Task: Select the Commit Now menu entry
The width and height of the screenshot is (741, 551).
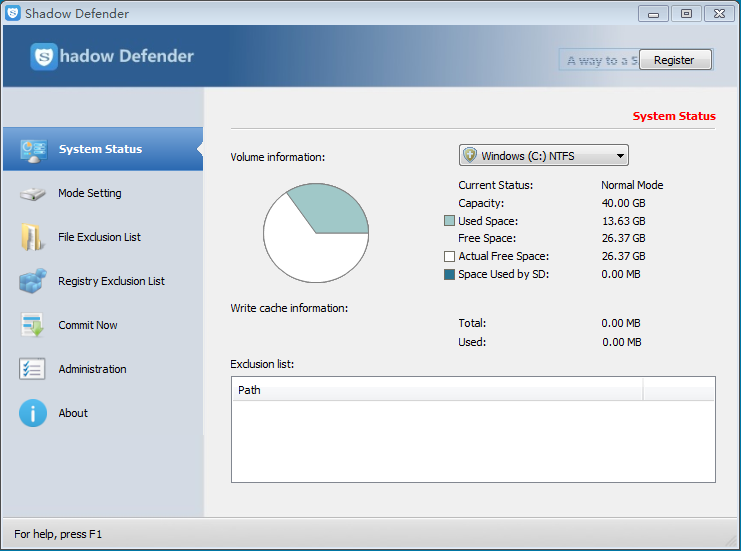Action: coord(88,325)
